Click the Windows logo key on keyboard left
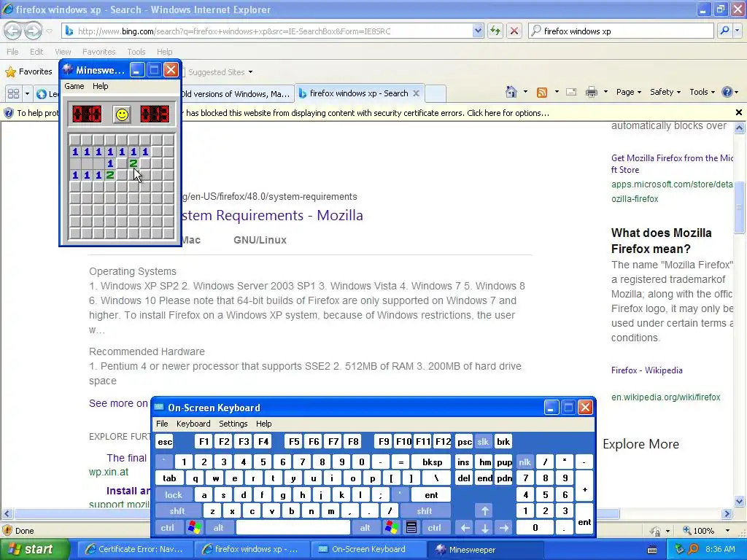The width and height of the screenshot is (747, 560). (194, 527)
